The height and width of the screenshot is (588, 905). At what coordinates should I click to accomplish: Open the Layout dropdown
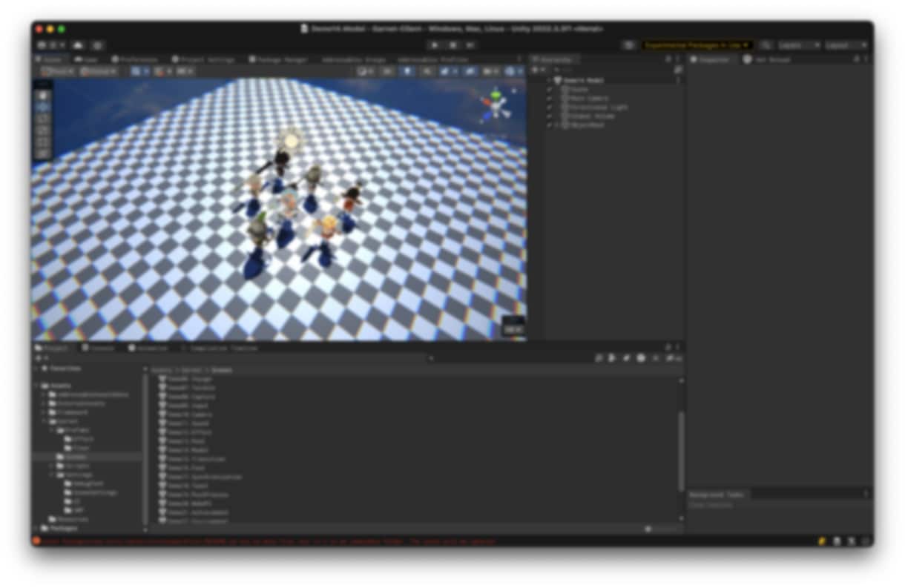pyautogui.click(x=846, y=45)
